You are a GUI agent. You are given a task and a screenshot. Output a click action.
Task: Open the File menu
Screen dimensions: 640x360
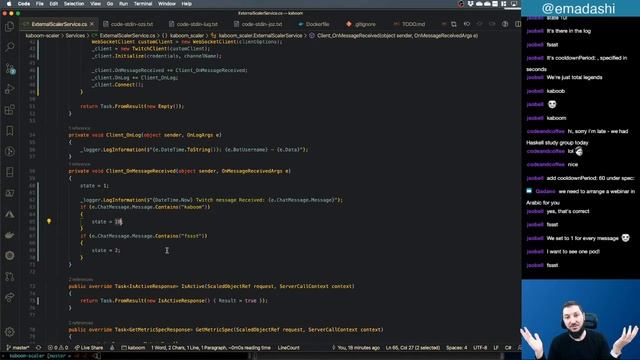(x=40, y=4)
